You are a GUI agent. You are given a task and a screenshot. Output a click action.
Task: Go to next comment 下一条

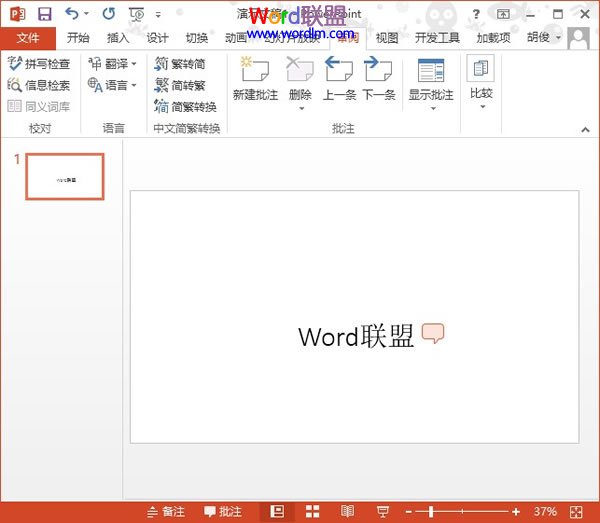click(x=379, y=78)
